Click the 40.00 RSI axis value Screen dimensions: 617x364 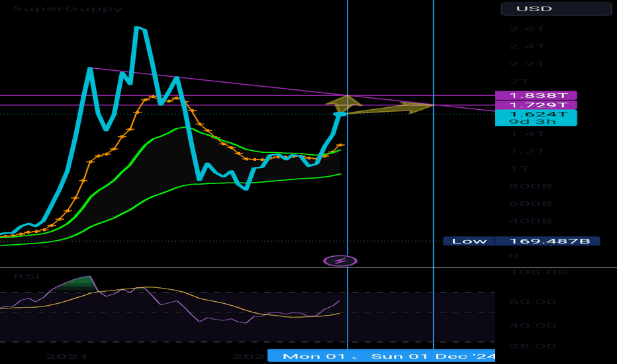tap(532, 326)
